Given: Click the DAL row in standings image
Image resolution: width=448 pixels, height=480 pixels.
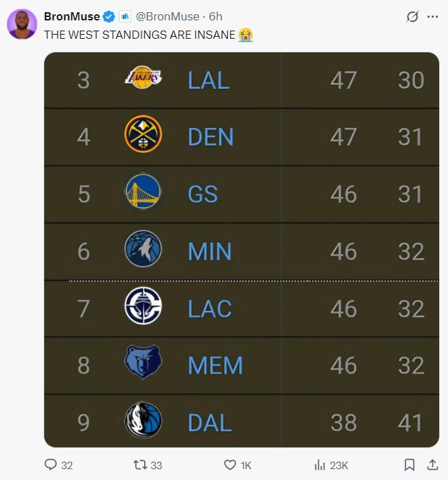Looking at the screenshot, I should (242, 421).
